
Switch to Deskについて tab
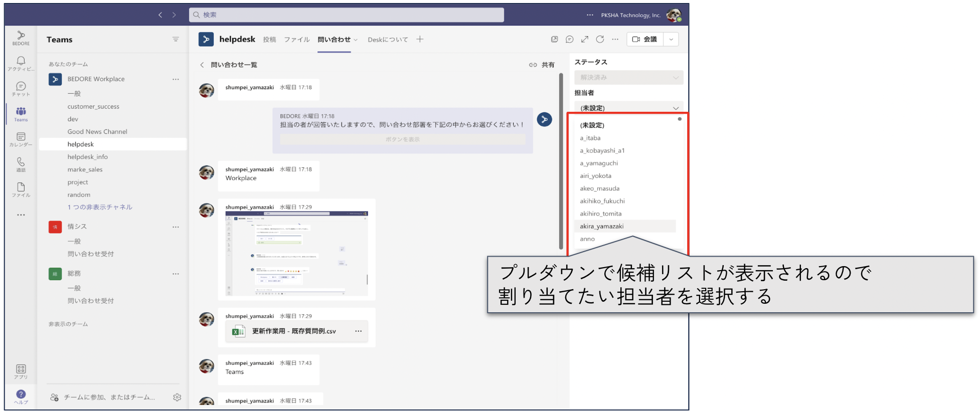tap(388, 40)
